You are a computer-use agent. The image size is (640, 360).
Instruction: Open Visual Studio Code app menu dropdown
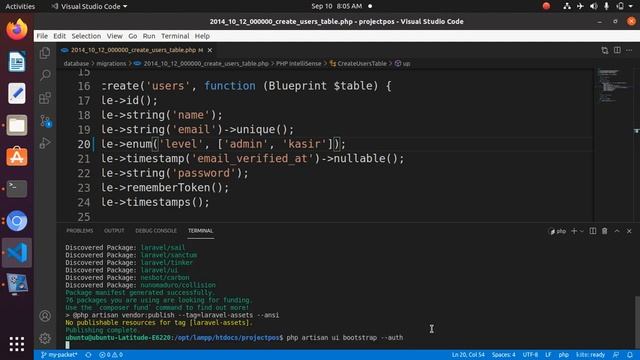(x=89, y=6)
